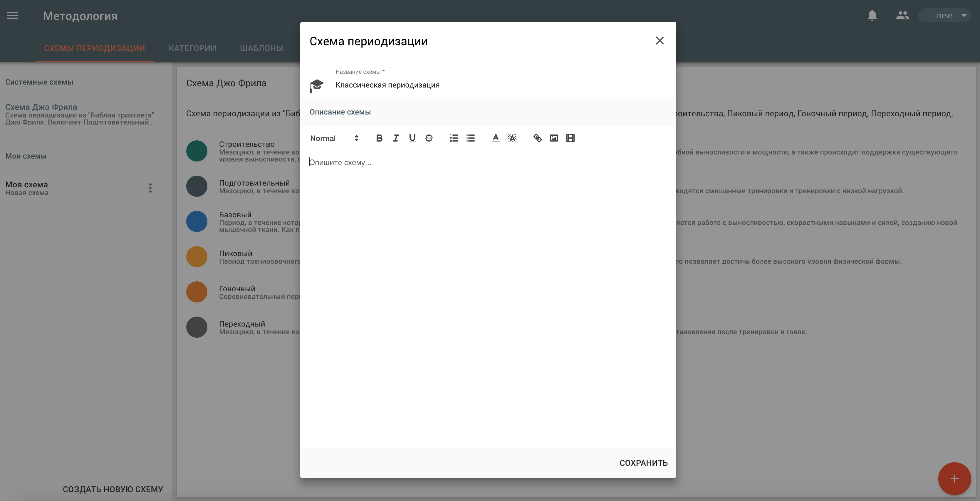The height and width of the screenshot is (501, 980).
Task: Insert unordered bullet list
Action: point(470,137)
